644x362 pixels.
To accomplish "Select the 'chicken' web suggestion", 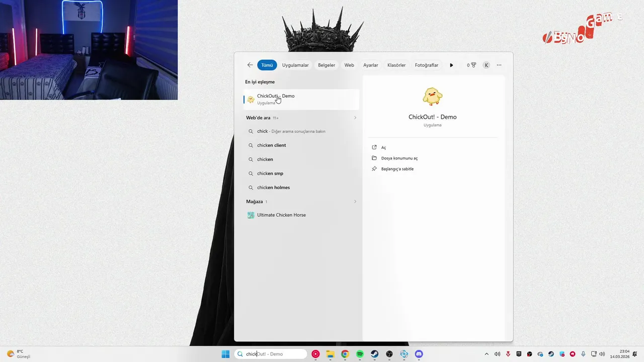I will click(301, 159).
